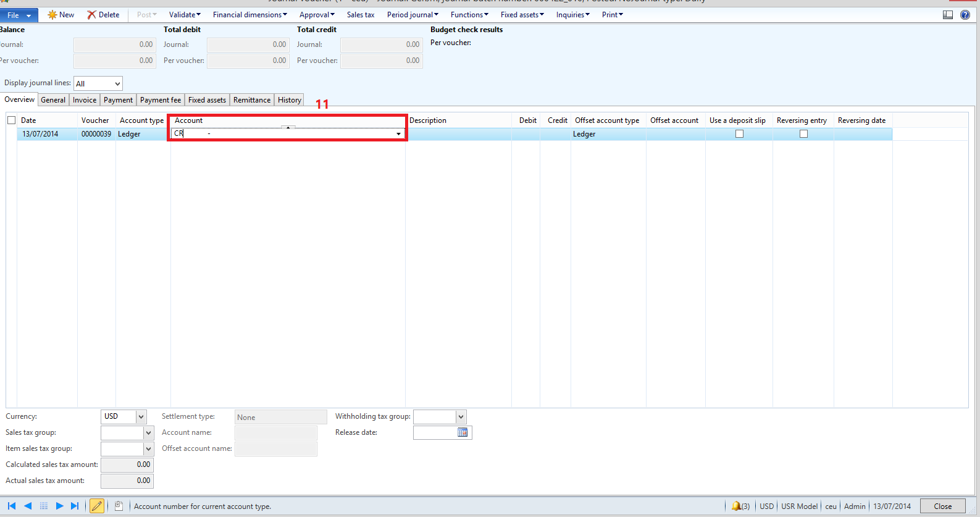This screenshot has width=980, height=517.
Task: Click the Description cell of the journal line
Action: pos(459,134)
